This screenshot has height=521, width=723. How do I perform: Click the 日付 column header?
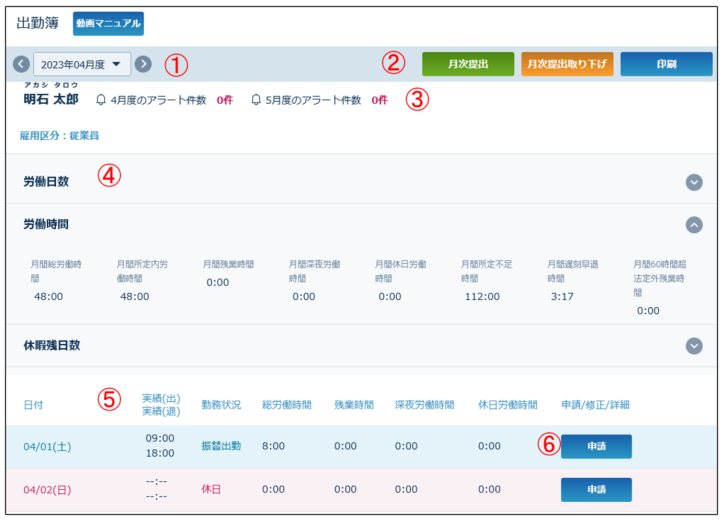[34, 405]
